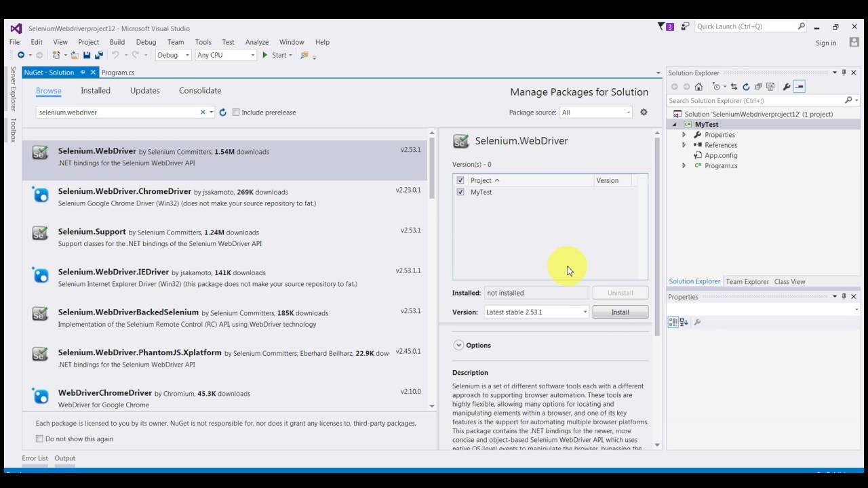The height and width of the screenshot is (488, 868).
Task: Expand the Program.cs node in Solution Explorer
Action: point(684,165)
